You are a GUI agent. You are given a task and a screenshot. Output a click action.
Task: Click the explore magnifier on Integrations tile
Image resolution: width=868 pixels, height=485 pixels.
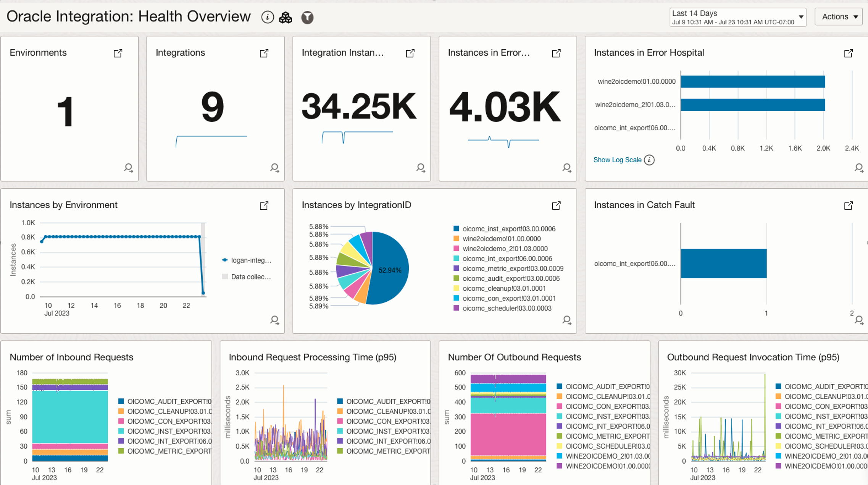coord(274,168)
